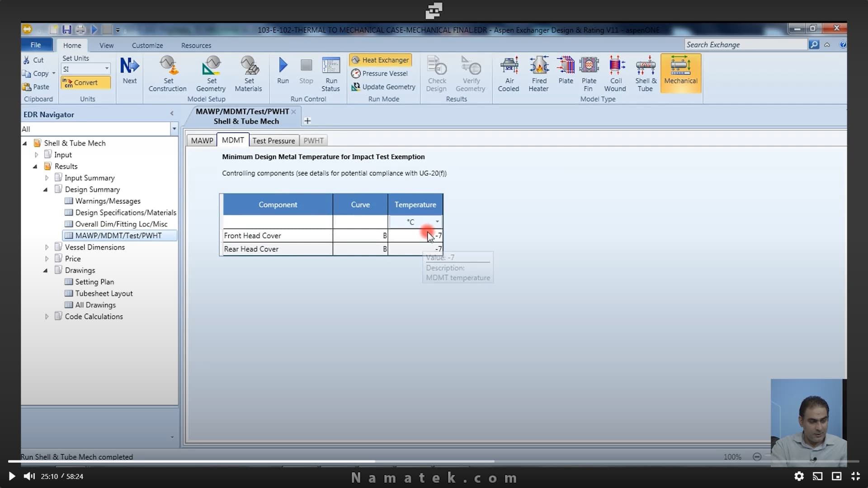The width and height of the screenshot is (868, 488).
Task: Click the Next button in ribbon
Action: coord(129,71)
